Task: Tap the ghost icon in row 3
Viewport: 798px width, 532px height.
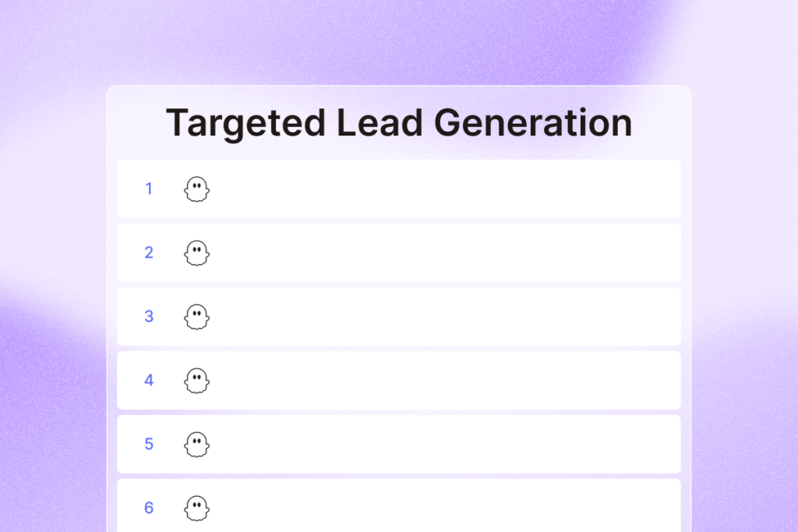Action: pos(196,317)
